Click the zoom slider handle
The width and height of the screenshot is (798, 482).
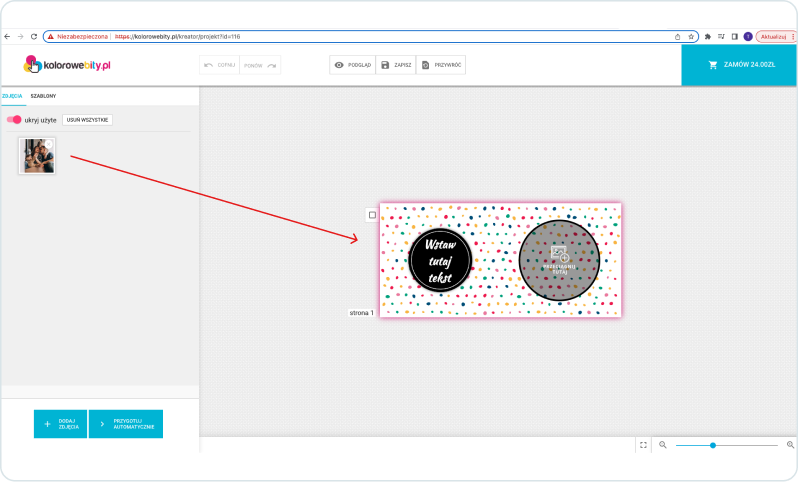tap(713, 445)
